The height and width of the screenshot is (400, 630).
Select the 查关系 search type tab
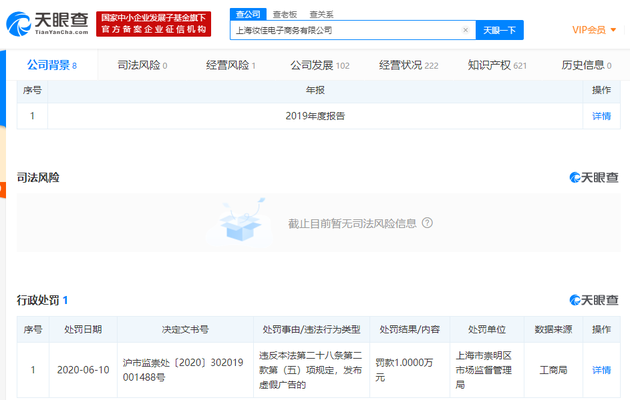(x=321, y=14)
